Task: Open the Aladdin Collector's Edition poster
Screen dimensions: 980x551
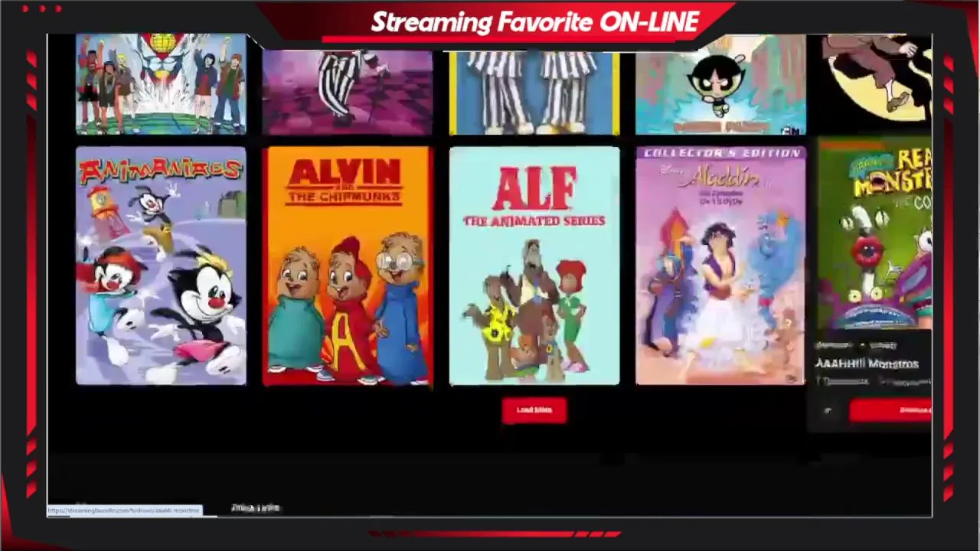Action: pos(720,266)
